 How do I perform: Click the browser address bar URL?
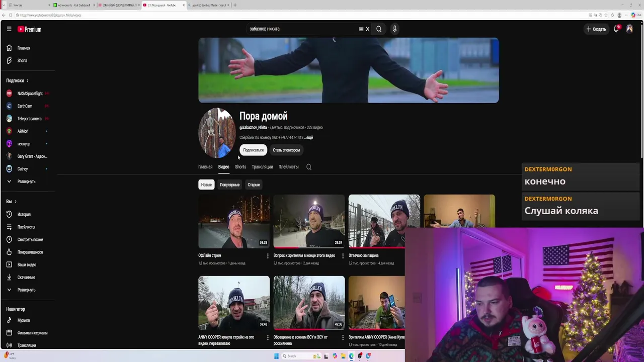51,15
